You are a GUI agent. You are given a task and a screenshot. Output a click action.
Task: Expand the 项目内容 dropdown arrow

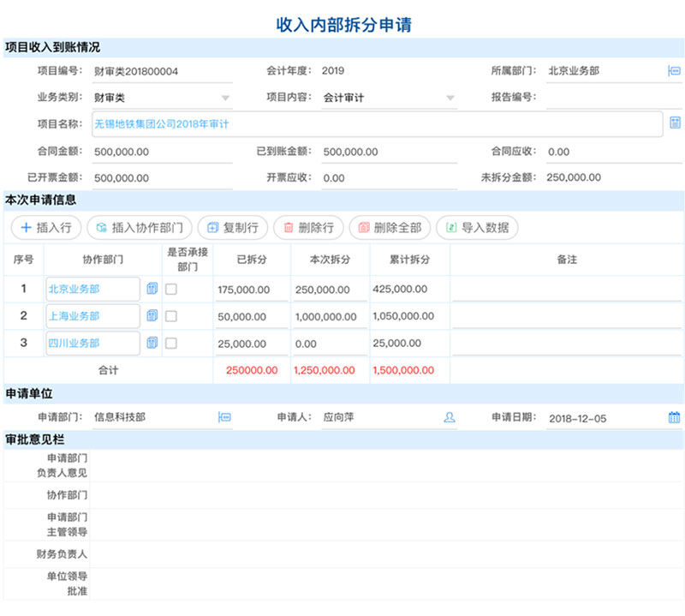[x=450, y=98]
